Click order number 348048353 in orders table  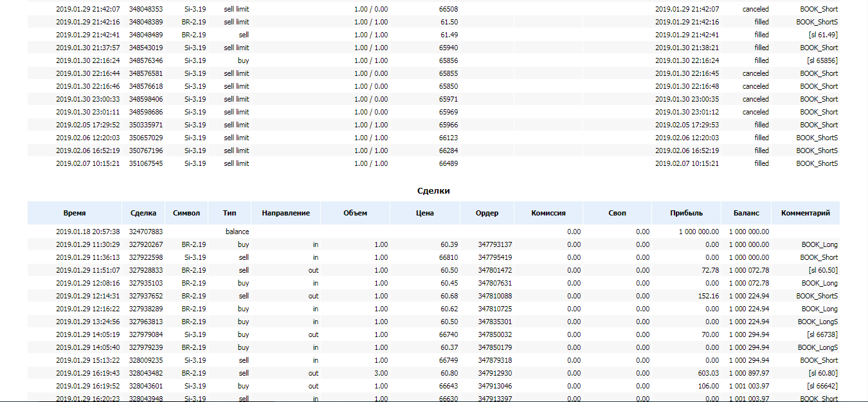pos(146,9)
